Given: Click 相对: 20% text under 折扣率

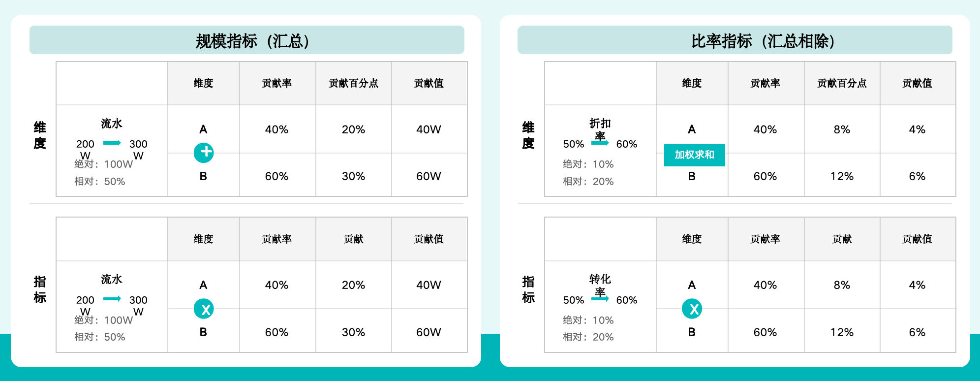Looking at the screenshot, I should click(x=588, y=182).
